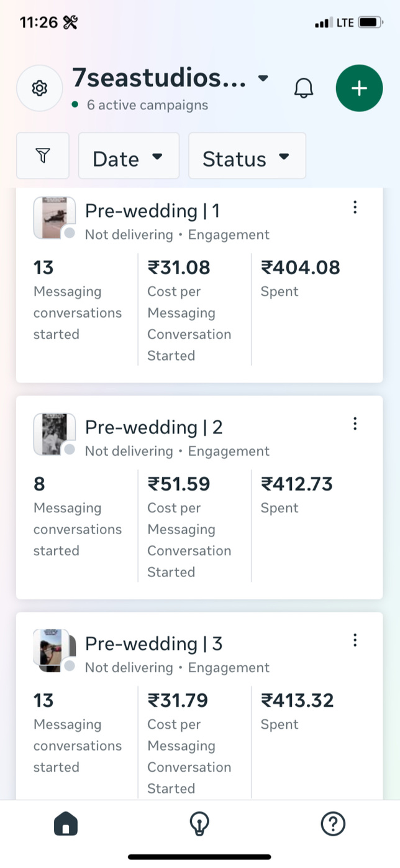Open three-dot menu for Pre-wedding | 3
The width and height of the screenshot is (400, 868).
click(x=355, y=640)
